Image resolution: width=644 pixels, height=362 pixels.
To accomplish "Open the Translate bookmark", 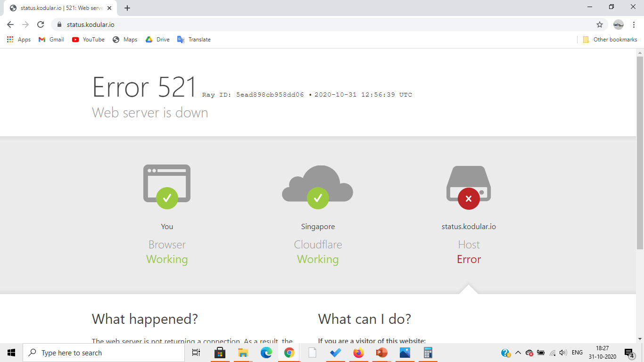I will 194,40.
